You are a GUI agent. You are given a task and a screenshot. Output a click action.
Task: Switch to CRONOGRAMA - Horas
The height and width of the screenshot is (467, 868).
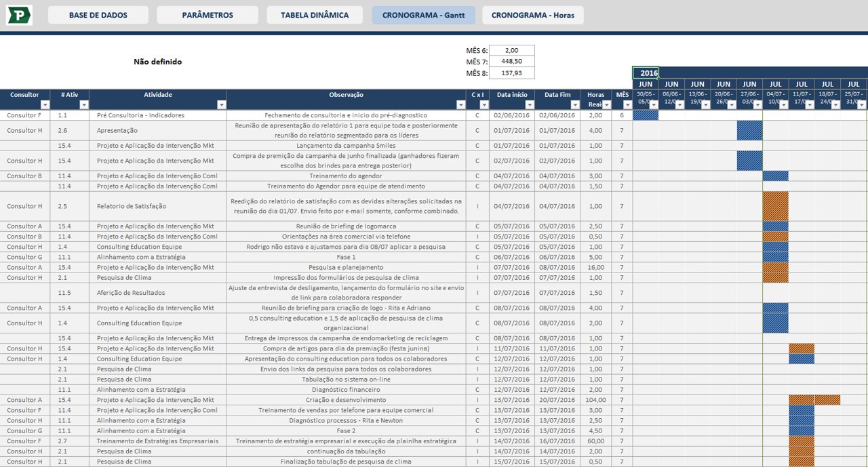click(x=533, y=14)
